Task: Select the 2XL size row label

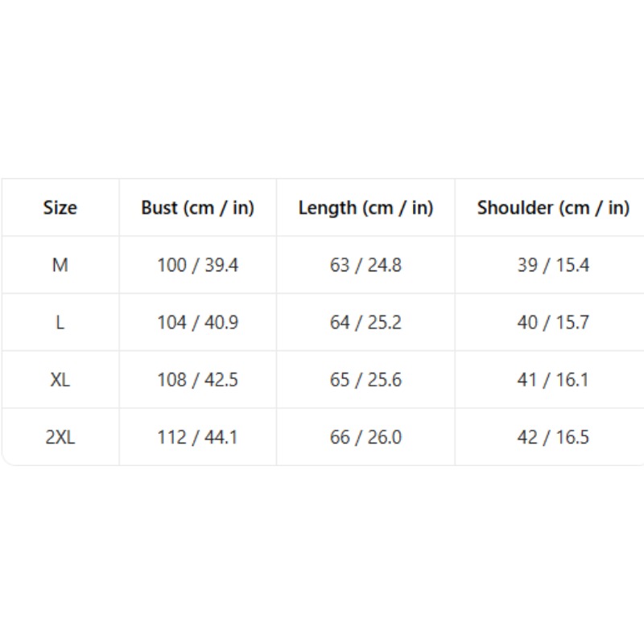Action: (60, 437)
